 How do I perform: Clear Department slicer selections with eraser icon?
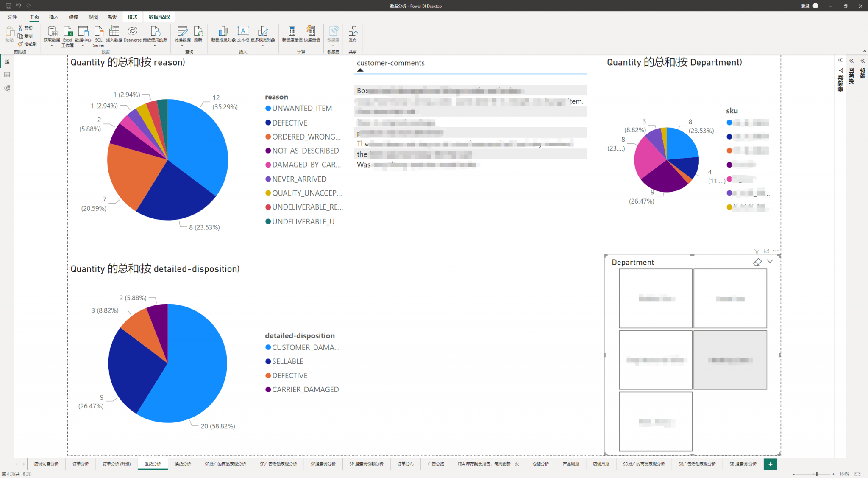coord(757,262)
